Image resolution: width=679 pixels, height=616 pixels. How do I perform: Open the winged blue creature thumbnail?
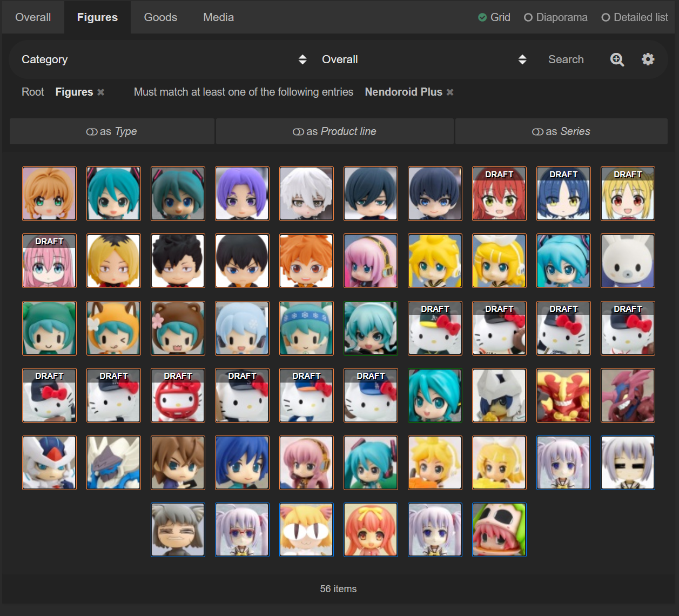pyautogui.click(x=113, y=463)
